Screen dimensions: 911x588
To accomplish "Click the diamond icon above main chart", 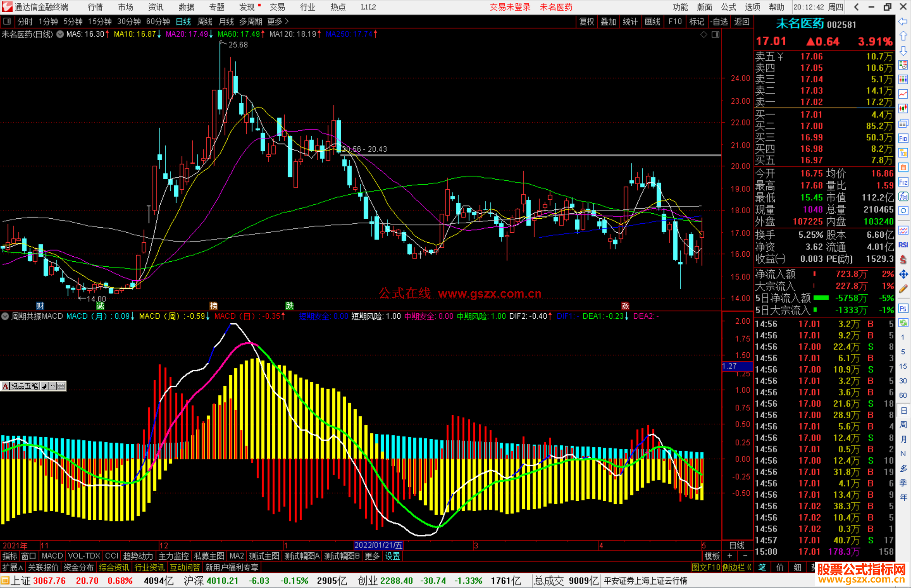I will point(703,34).
